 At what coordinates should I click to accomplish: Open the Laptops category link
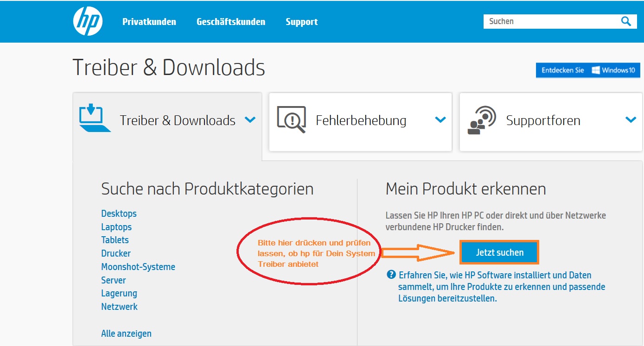[x=116, y=227]
